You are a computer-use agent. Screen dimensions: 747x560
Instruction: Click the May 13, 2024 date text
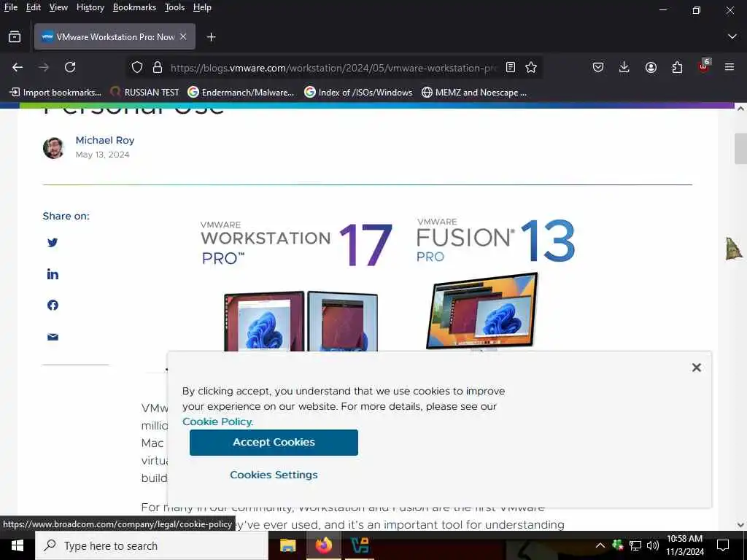point(102,155)
